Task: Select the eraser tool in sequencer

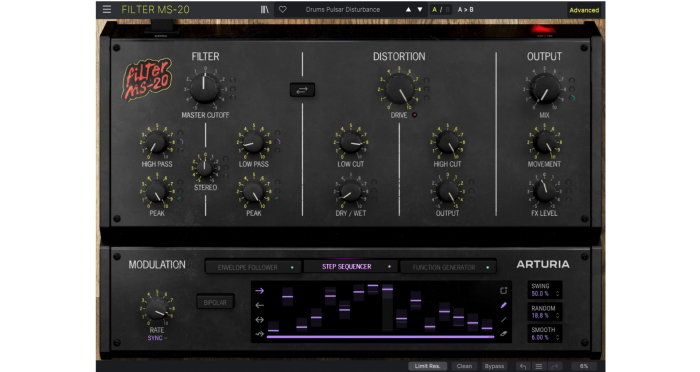Action: pos(504,334)
